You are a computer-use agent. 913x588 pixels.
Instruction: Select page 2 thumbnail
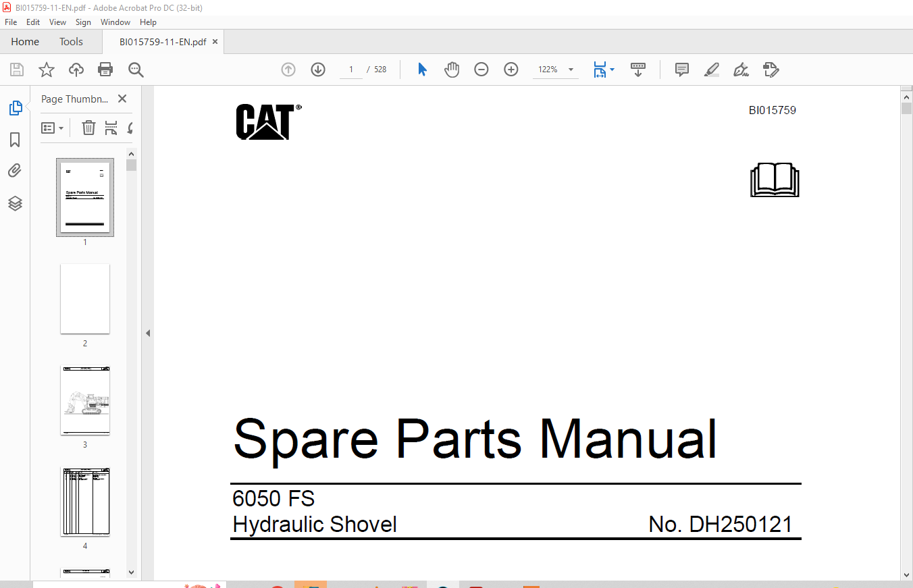coord(85,299)
